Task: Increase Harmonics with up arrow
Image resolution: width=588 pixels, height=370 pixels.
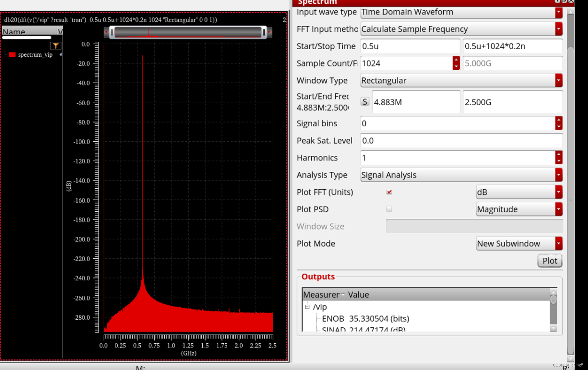Action: [559, 154]
